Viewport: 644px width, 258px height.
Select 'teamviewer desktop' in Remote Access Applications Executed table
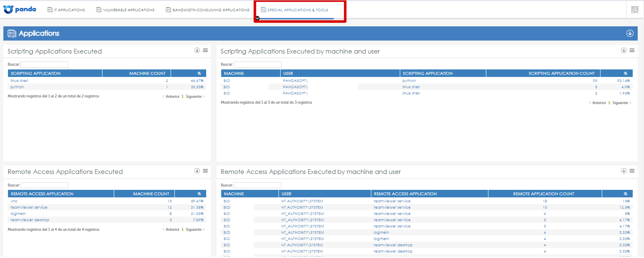[30, 220]
